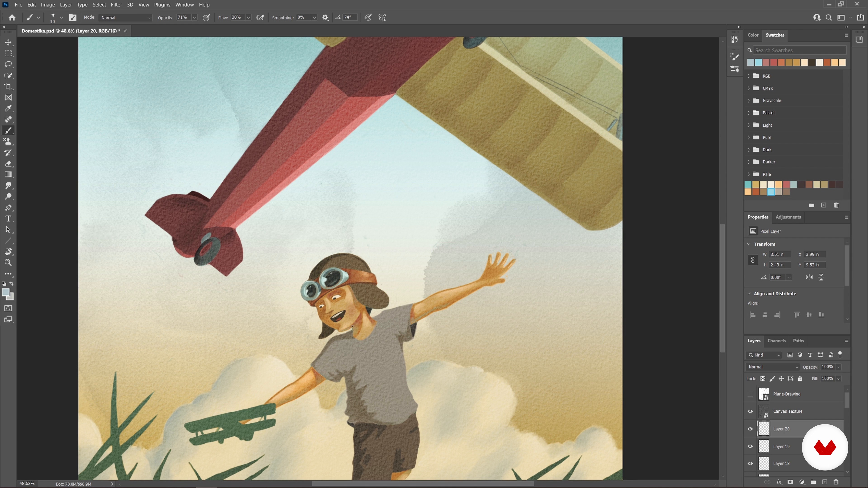This screenshot has width=868, height=488.
Task: Delete layer using Layers panel trash icon
Action: 836,482
